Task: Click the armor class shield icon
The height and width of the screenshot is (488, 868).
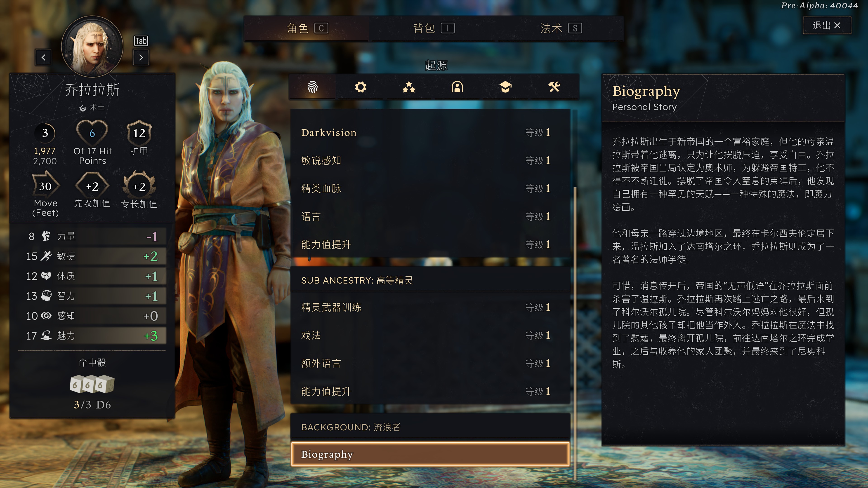Action: coord(139,133)
